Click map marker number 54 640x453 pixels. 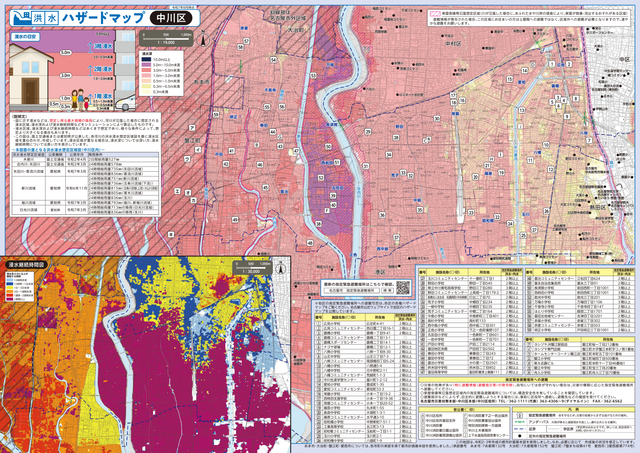pyautogui.click(x=273, y=60)
